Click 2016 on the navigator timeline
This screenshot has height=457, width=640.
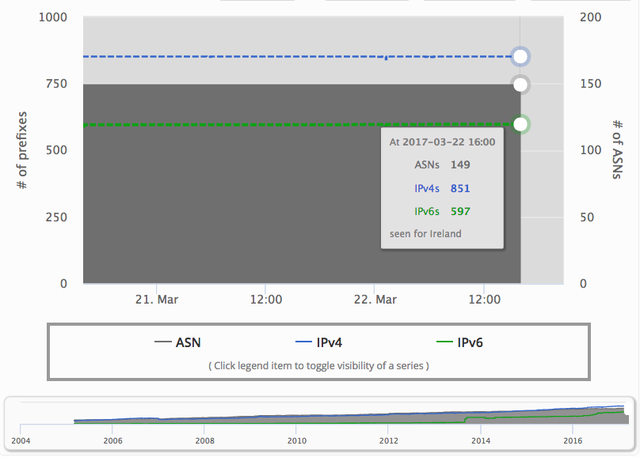[x=573, y=441]
